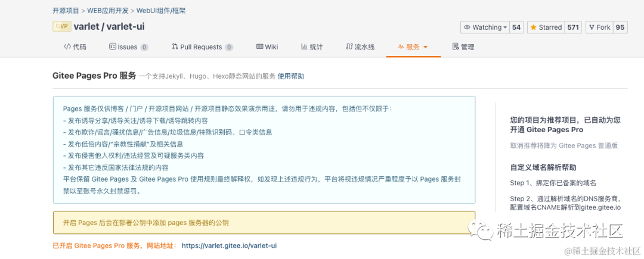The image size is (644, 259).
Task: Click the fork icon on Fork button
Action: pos(592,27)
